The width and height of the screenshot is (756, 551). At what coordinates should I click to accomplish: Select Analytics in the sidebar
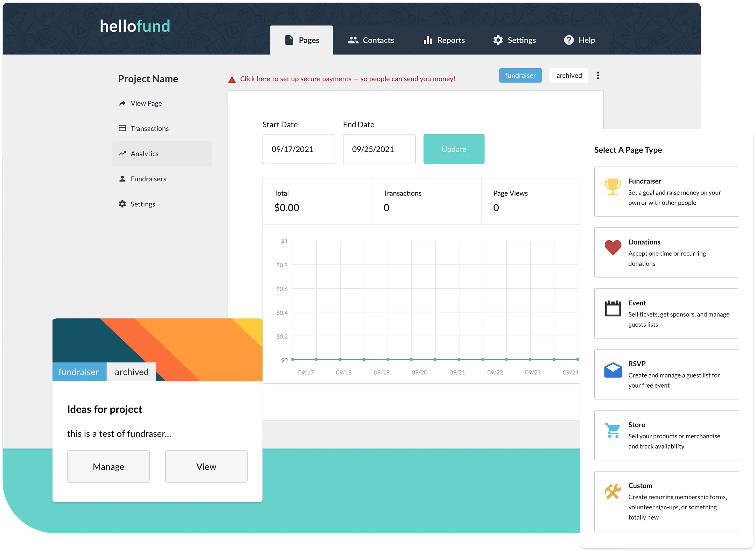tap(162, 154)
